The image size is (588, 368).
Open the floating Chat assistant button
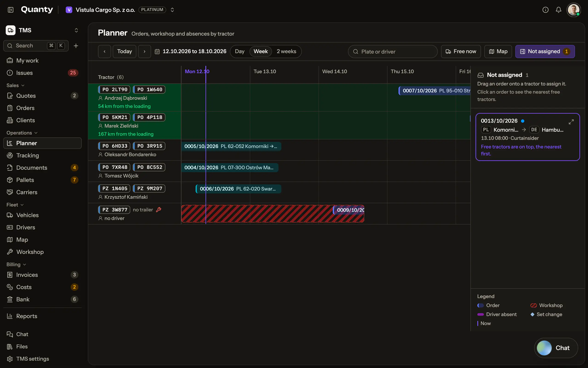pos(556,348)
